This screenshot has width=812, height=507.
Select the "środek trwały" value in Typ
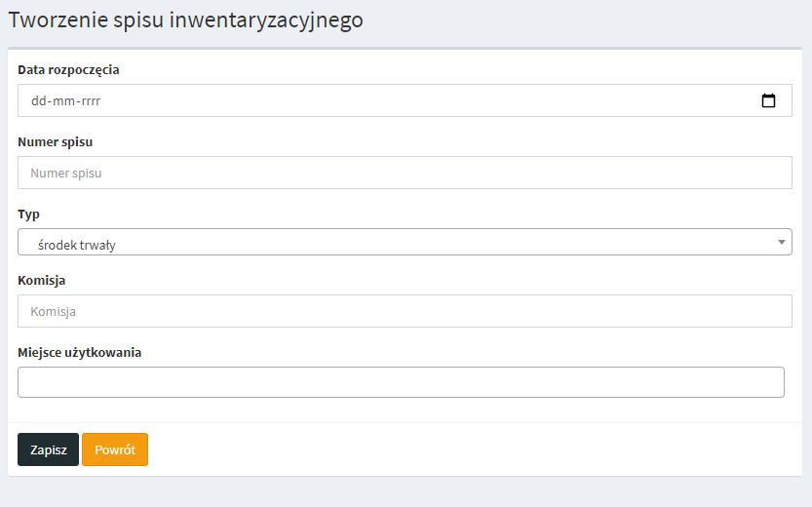[x=77, y=245]
